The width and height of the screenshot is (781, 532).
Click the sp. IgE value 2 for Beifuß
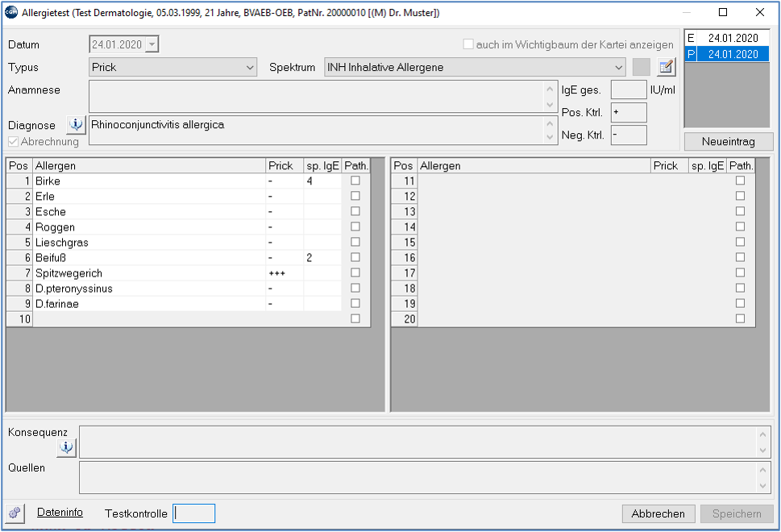(322, 257)
